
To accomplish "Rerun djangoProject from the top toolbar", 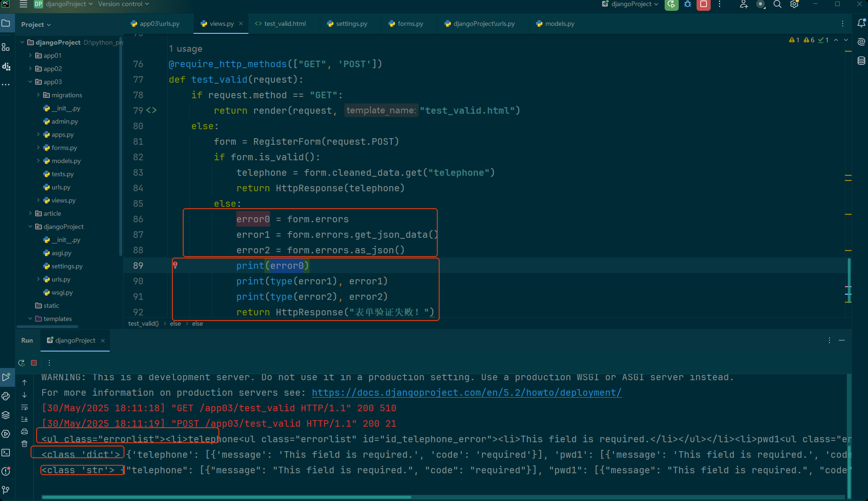I will click(x=672, y=4).
